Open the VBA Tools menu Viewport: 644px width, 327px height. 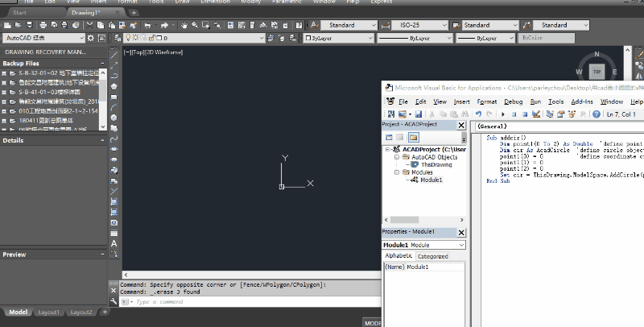pos(555,101)
